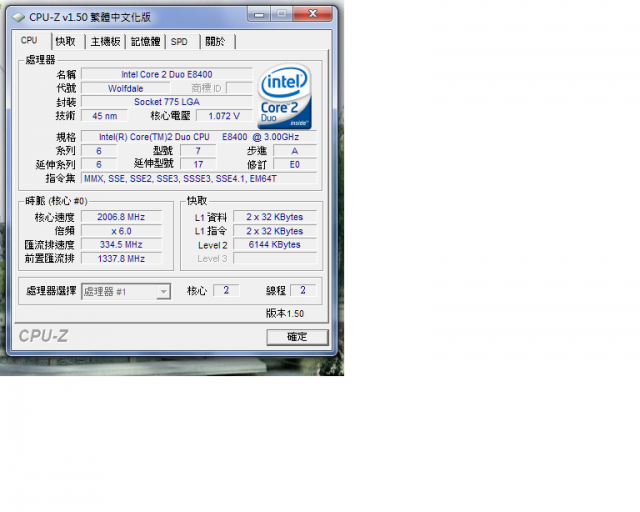640x512 pixels.
Task: Click the empty Level 3 field
Action: [x=275, y=258]
